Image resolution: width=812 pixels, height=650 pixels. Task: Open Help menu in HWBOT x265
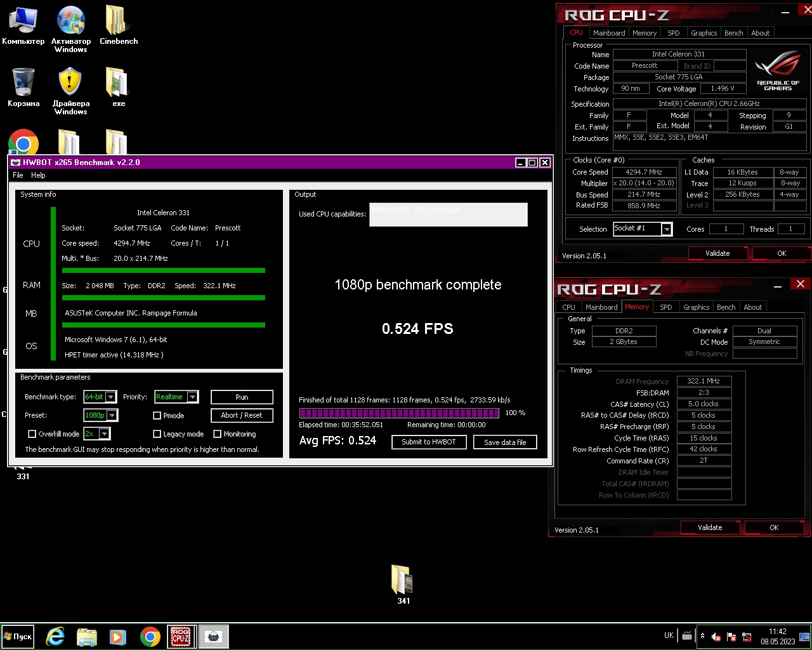pyautogui.click(x=38, y=175)
